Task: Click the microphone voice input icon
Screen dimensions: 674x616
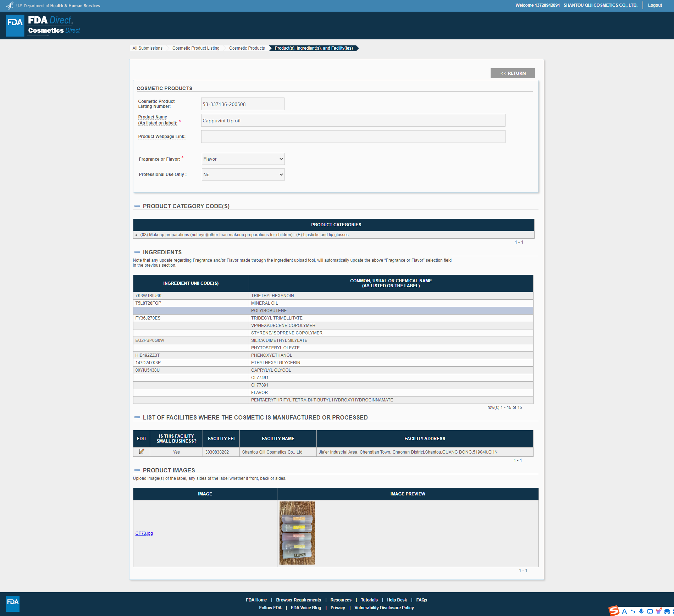Action: click(641, 611)
